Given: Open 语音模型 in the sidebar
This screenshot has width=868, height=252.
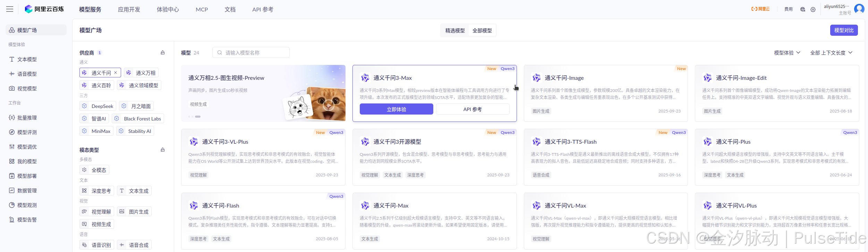Looking at the screenshot, I should click(36, 74).
